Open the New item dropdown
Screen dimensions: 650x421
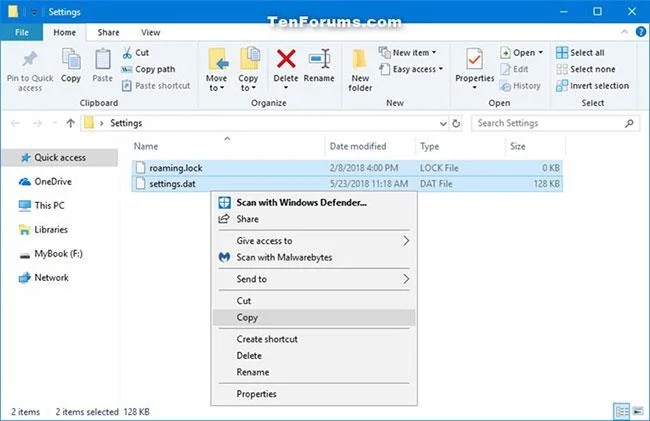tap(407, 53)
